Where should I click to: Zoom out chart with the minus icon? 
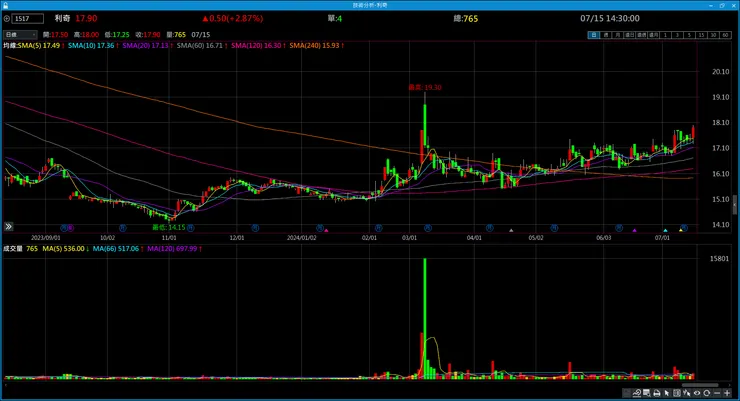pos(717,393)
